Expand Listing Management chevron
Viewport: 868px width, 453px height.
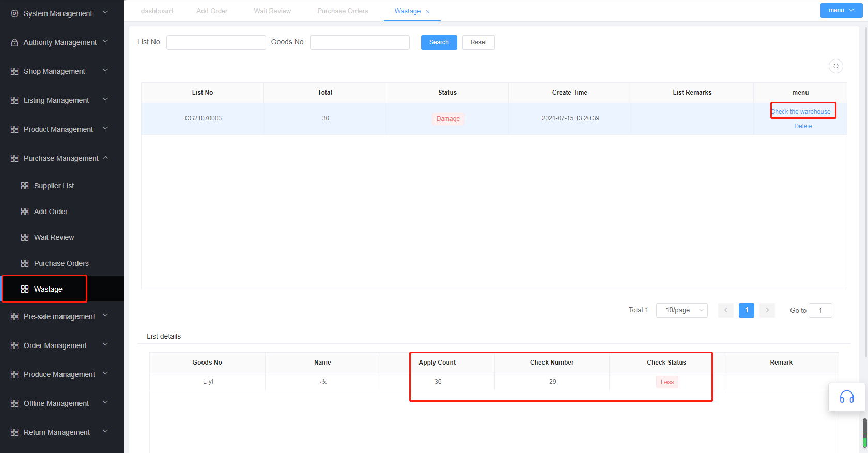[x=105, y=99]
